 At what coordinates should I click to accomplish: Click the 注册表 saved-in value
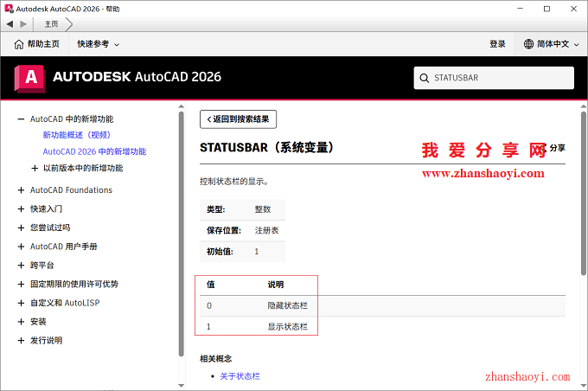tap(266, 230)
